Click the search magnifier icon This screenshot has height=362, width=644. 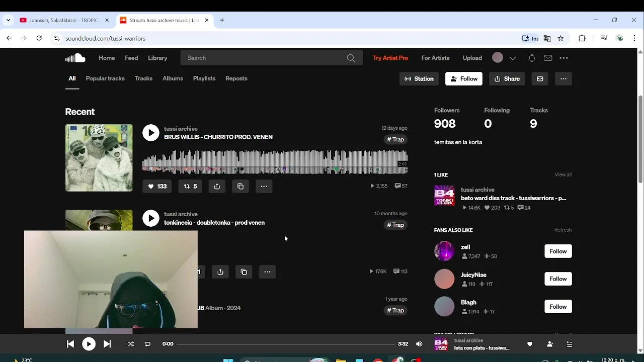coord(351,58)
